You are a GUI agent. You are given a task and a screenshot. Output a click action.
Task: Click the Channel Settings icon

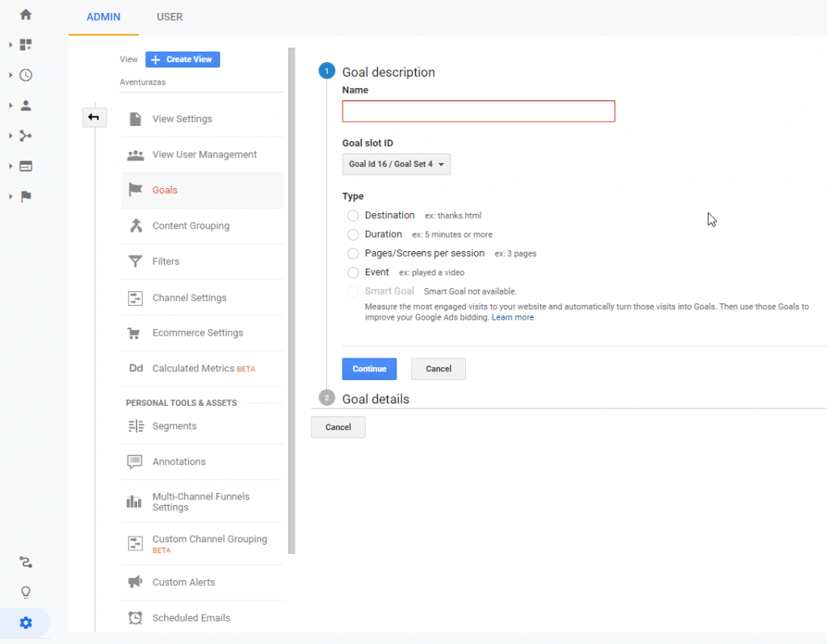click(136, 298)
